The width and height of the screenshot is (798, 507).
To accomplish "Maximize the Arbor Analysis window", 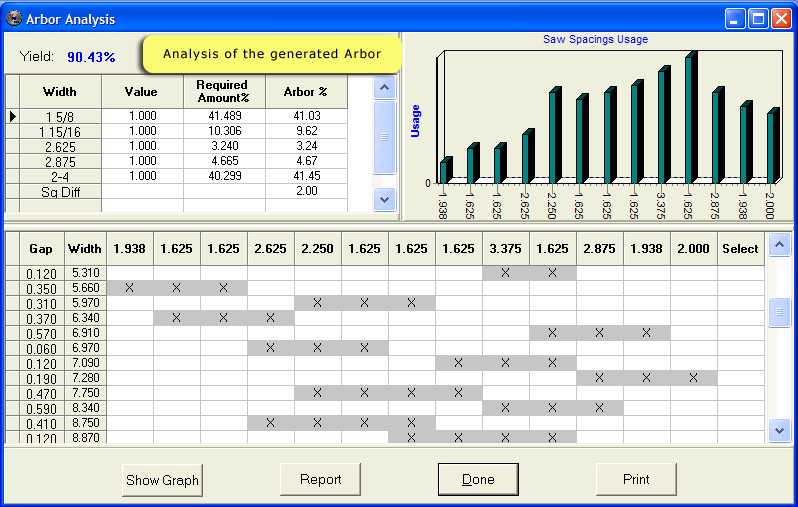I will tap(757, 19).
